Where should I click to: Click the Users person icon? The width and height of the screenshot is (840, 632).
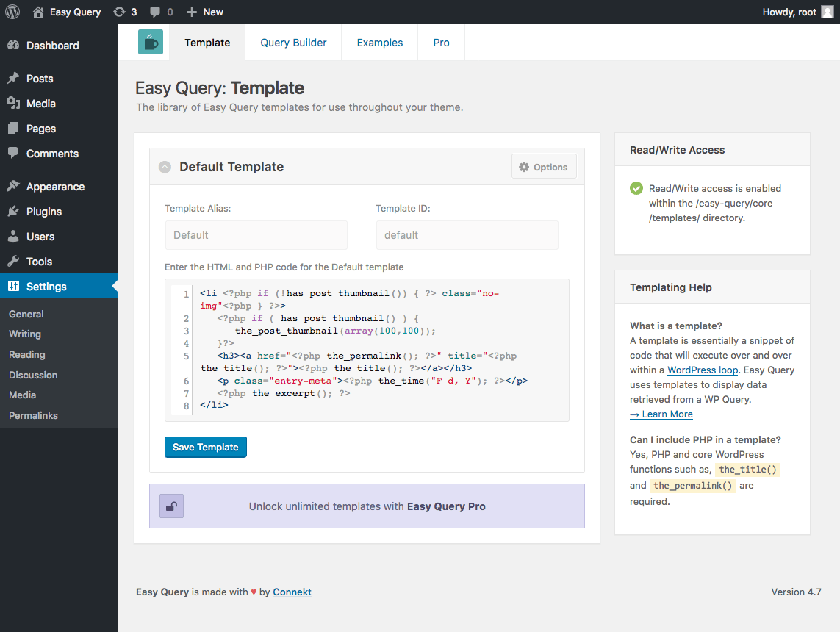[x=13, y=236]
